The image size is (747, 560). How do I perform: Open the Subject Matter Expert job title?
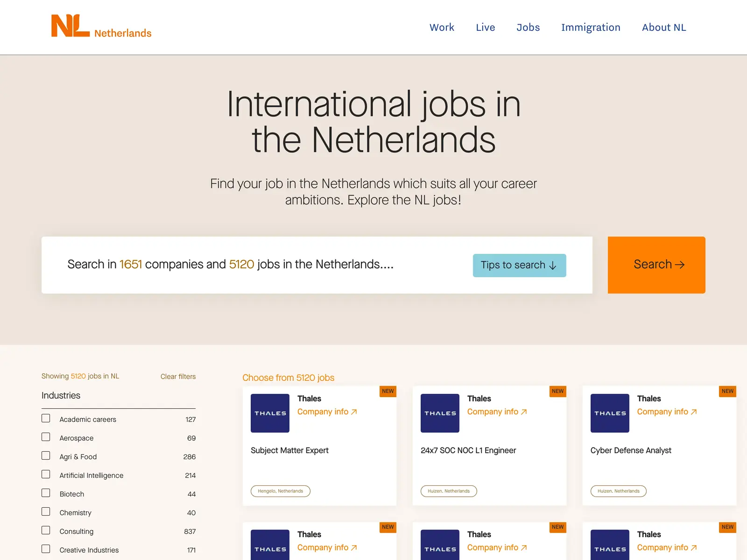[x=289, y=450]
